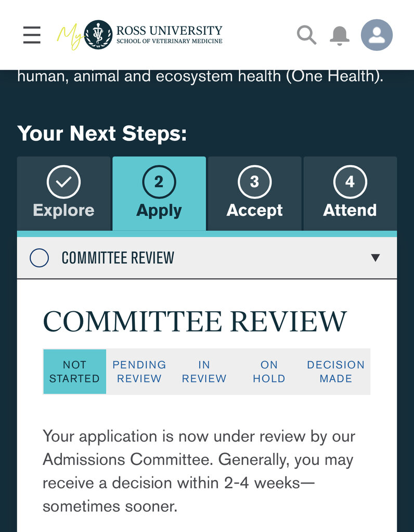Select the Decision Made status
The width and height of the screenshot is (414, 532).
[335, 371]
